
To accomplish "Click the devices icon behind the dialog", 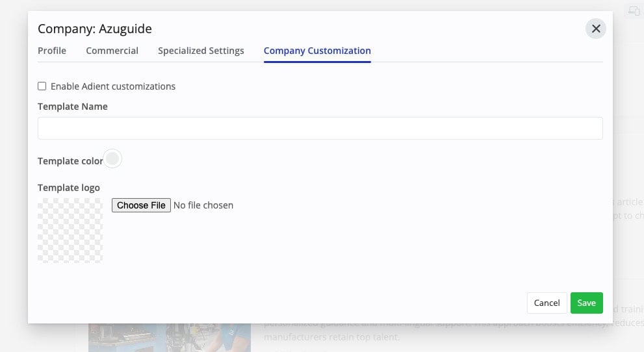I will (634, 10).
